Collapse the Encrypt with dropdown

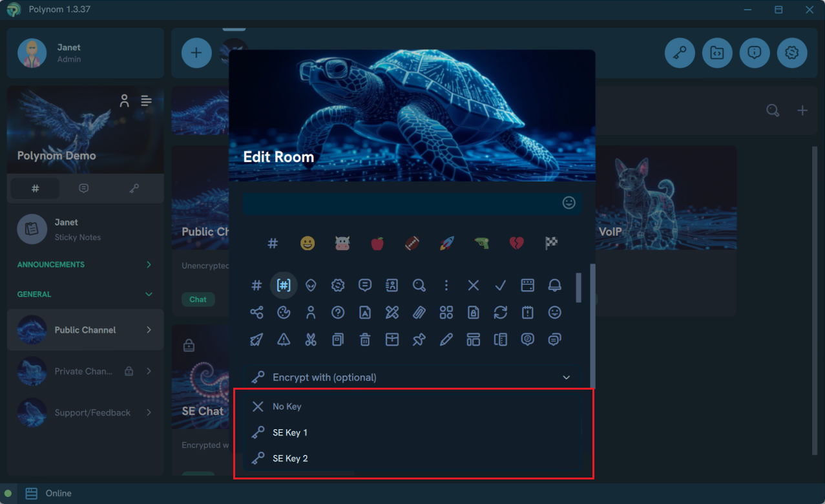566,377
